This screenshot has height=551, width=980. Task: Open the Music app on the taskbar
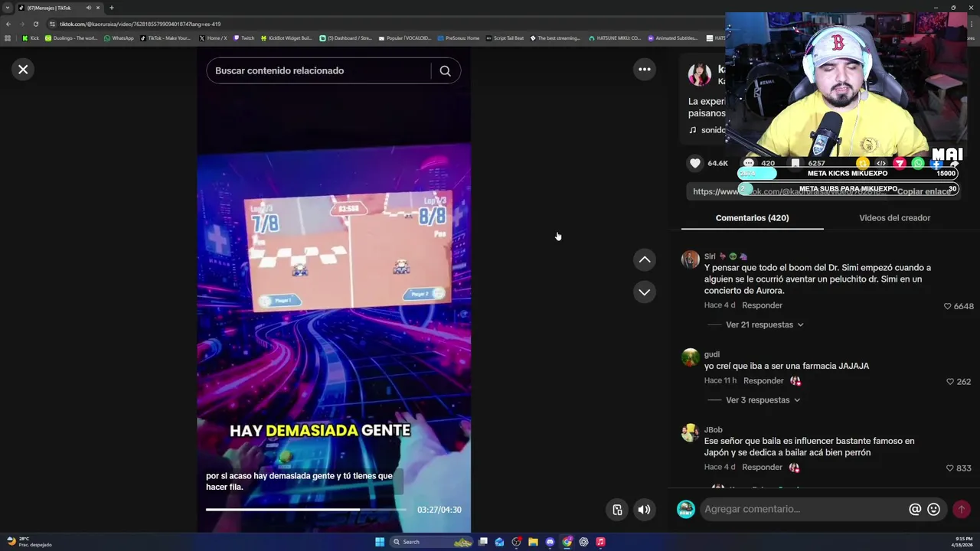point(600,542)
